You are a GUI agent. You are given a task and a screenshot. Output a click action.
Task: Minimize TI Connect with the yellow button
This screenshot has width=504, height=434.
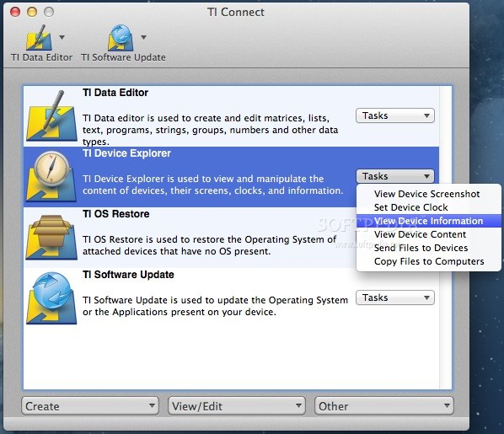(32, 12)
